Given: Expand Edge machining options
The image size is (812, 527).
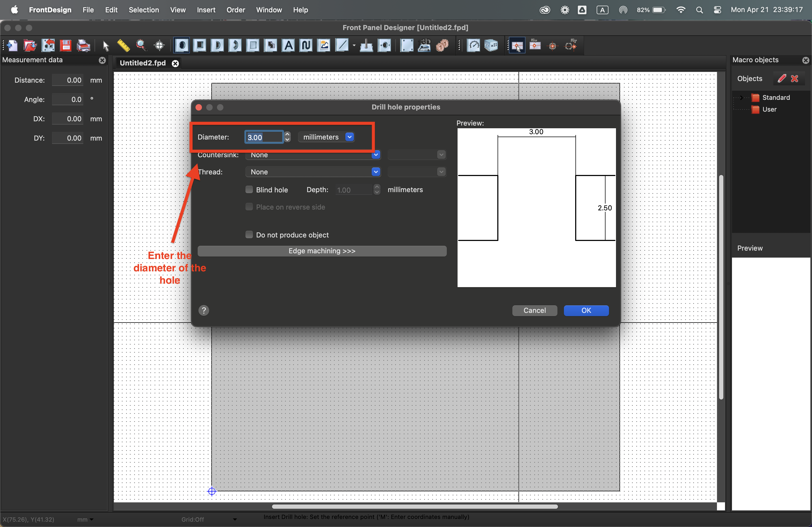Looking at the screenshot, I should [322, 251].
